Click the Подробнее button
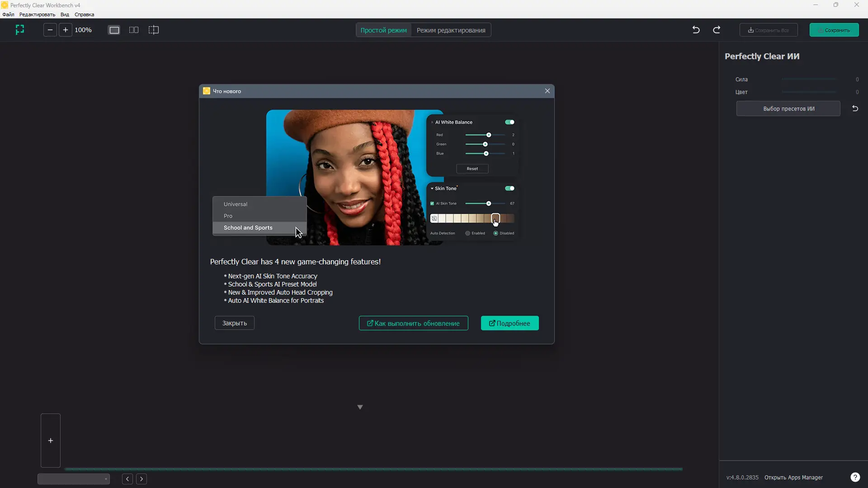Screen dimensions: 868x488 click(509, 323)
